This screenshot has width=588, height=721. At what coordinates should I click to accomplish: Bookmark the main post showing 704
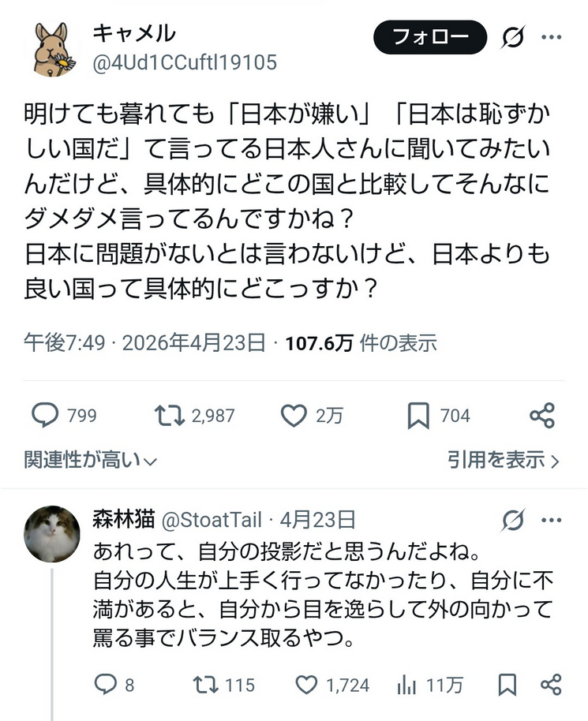(418, 415)
